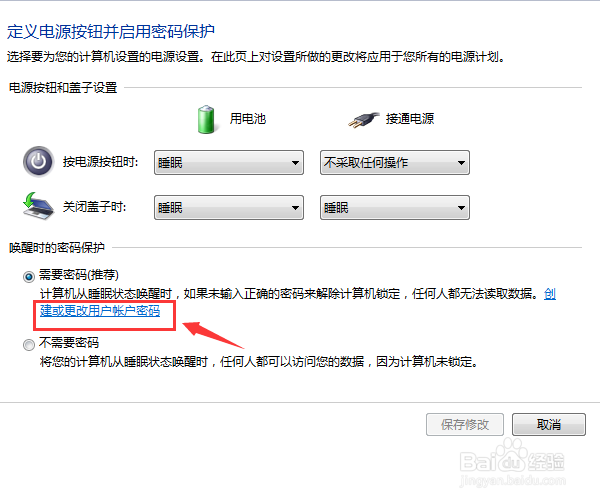Select the 需要密码(推荐) radio button

click(29, 276)
